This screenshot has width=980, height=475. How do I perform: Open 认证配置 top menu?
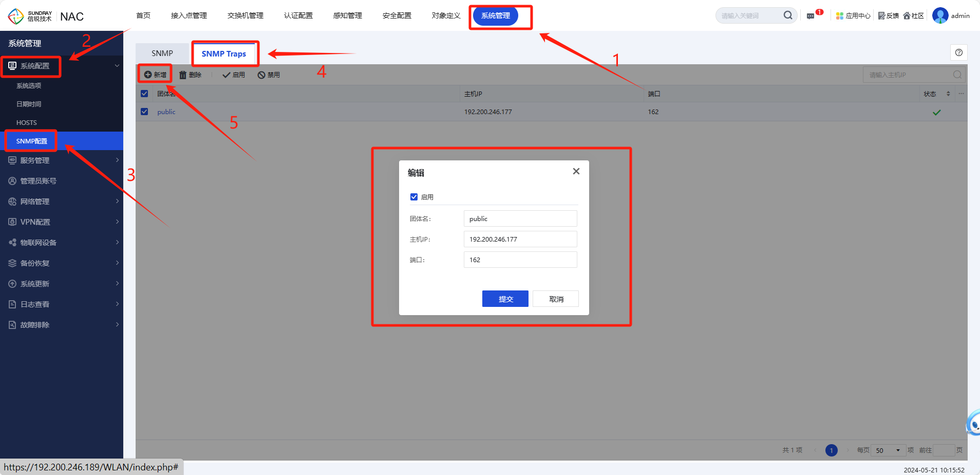coord(298,15)
